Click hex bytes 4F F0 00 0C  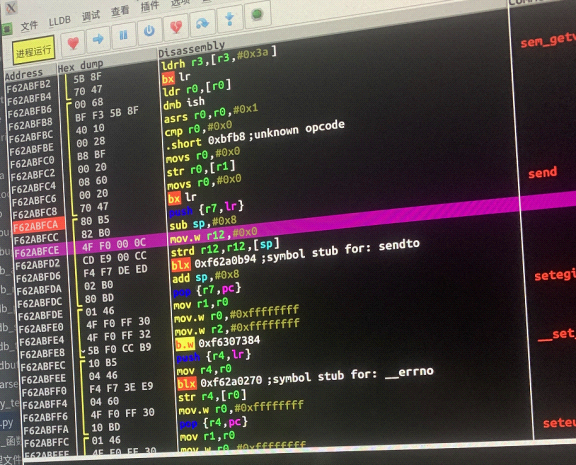[114, 244]
